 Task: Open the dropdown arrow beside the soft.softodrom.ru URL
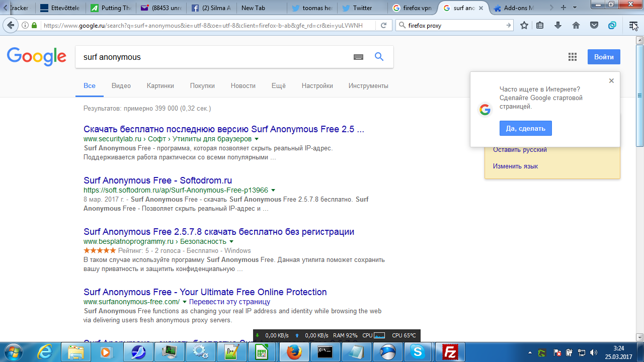click(273, 190)
